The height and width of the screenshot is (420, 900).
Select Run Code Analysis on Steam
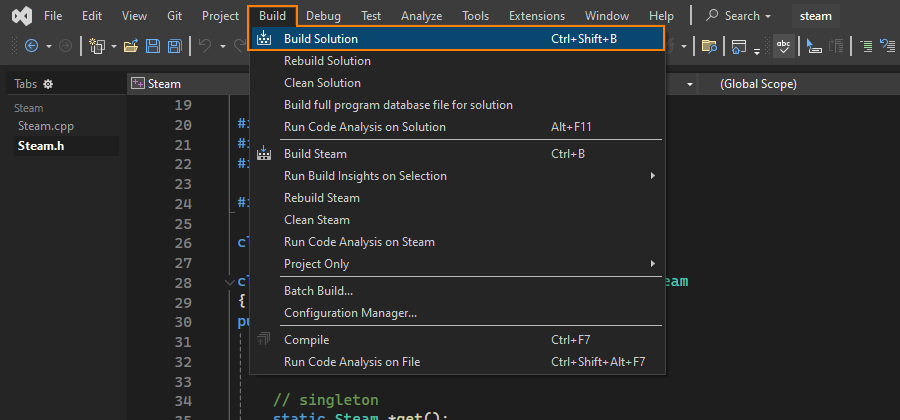point(457,242)
